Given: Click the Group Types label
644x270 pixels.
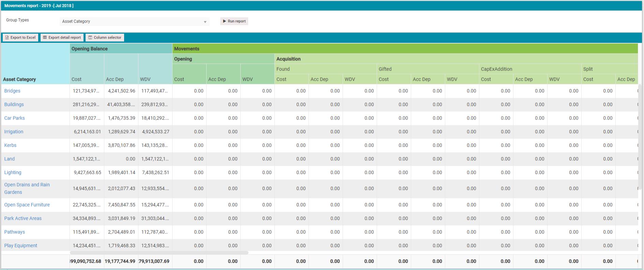Looking at the screenshot, I should (17, 20).
